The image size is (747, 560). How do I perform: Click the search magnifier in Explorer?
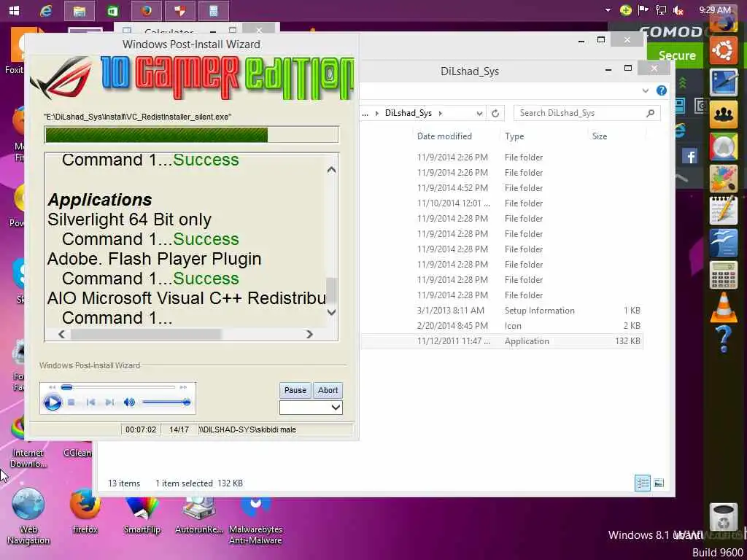coord(650,113)
